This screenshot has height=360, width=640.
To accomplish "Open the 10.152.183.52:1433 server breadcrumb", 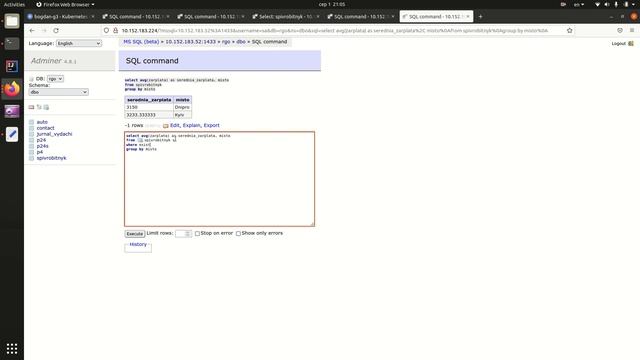I will (190, 42).
